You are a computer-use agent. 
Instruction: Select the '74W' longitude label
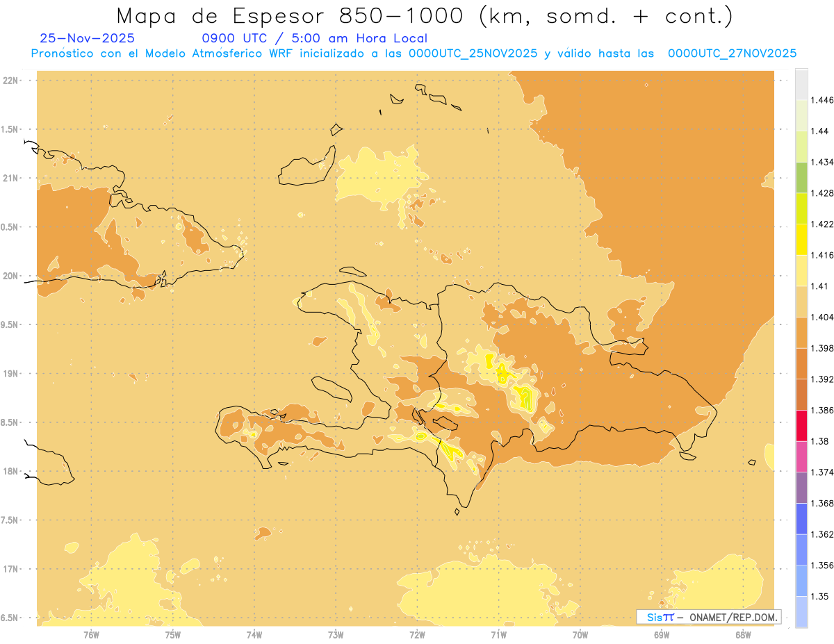(254, 635)
